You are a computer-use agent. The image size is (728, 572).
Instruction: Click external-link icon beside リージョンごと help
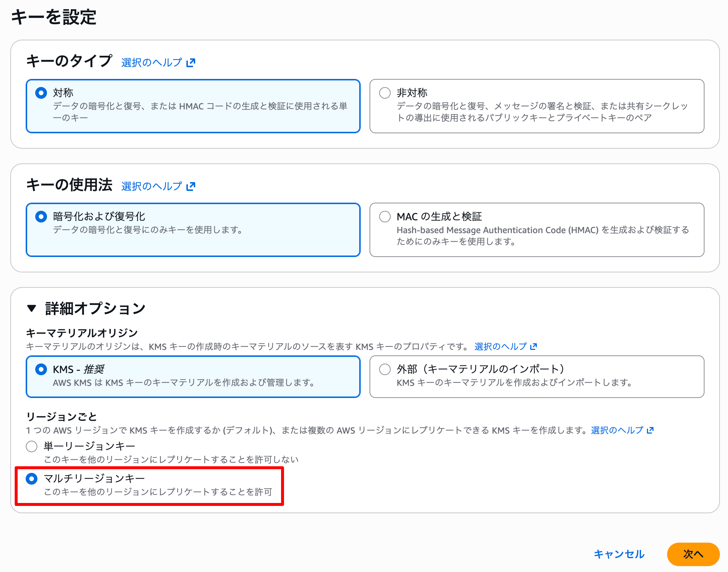point(650,430)
